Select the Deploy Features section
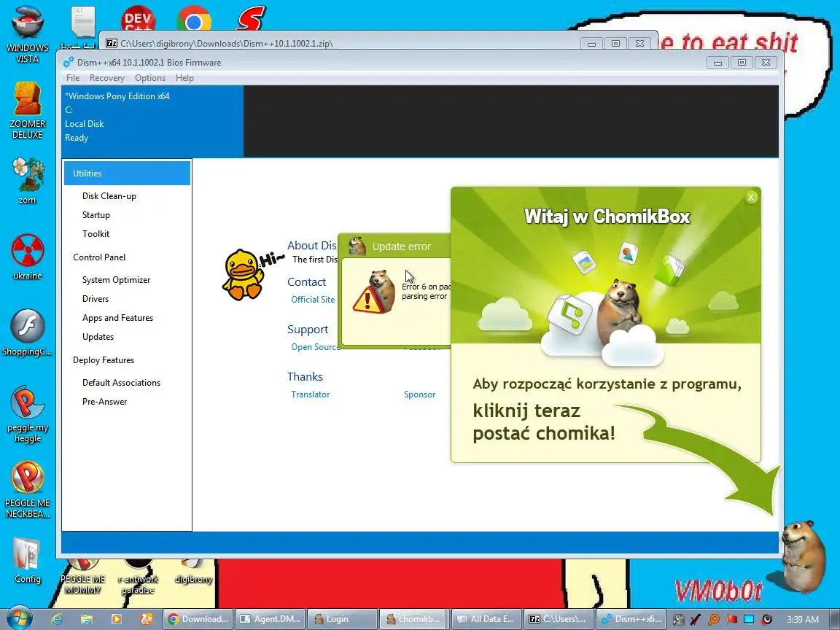 [x=104, y=360]
